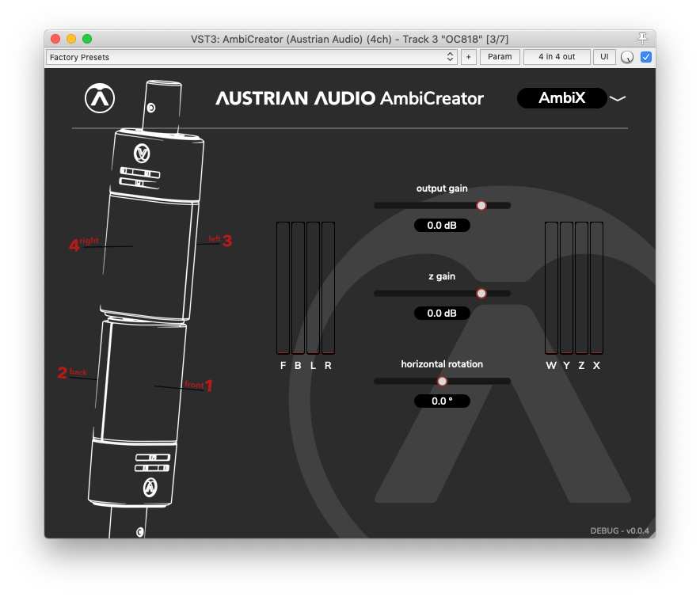Click the red '3 left' capsule label
700x597 pixels.
tap(221, 241)
